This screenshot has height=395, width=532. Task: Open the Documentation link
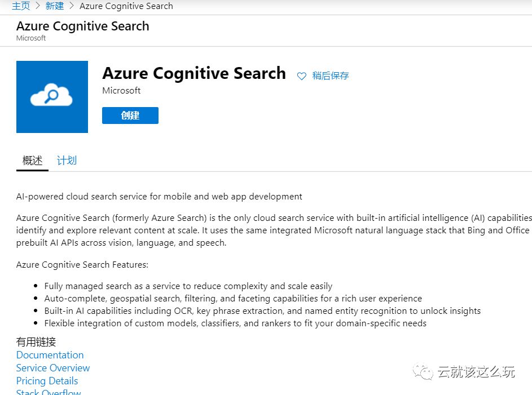(50, 354)
